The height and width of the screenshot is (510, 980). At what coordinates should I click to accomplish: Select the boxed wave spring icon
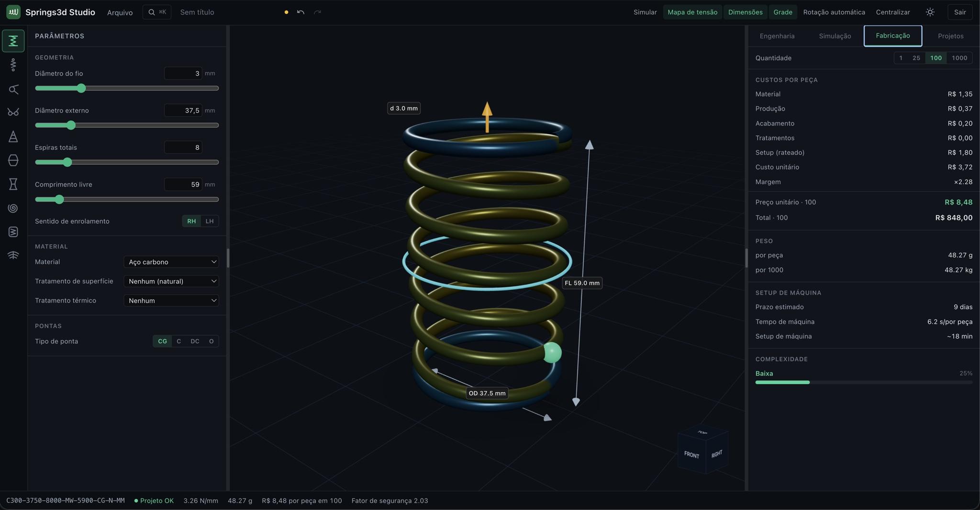point(13,232)
